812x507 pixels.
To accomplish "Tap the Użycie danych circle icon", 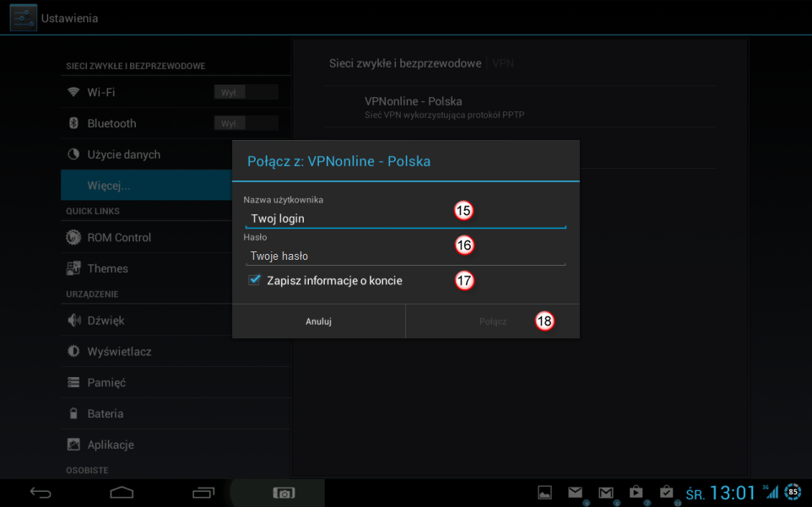I will [73, 154].
